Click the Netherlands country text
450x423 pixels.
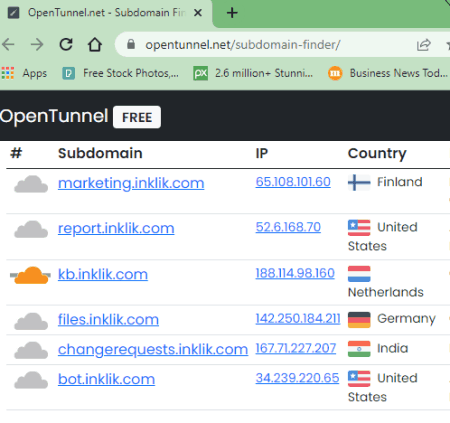(386, 292)
